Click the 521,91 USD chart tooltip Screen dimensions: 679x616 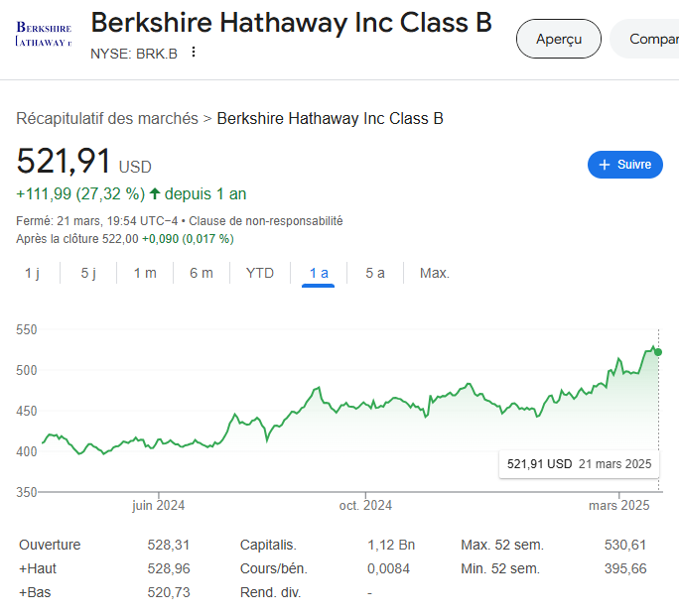pos(579,464)
